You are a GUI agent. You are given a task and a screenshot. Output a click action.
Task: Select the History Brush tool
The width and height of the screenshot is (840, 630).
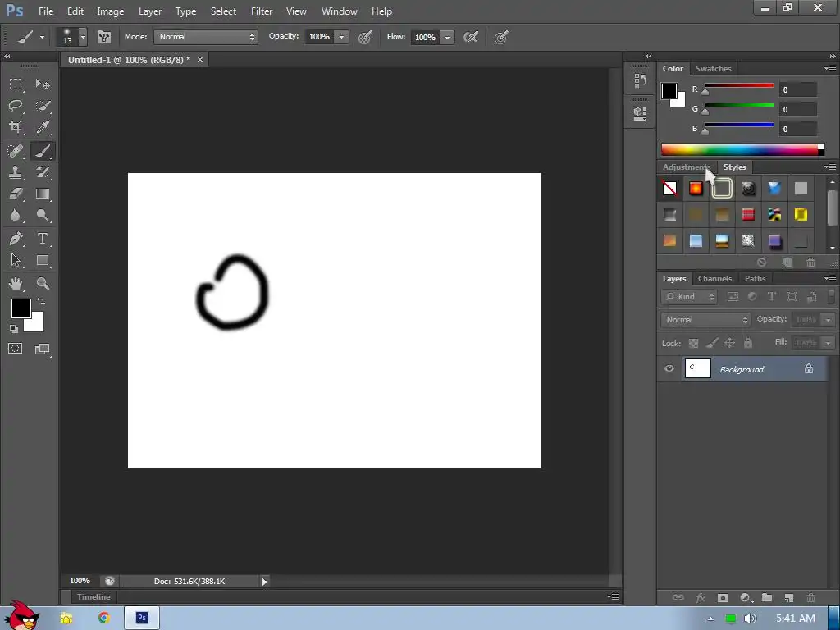[43, 172]
